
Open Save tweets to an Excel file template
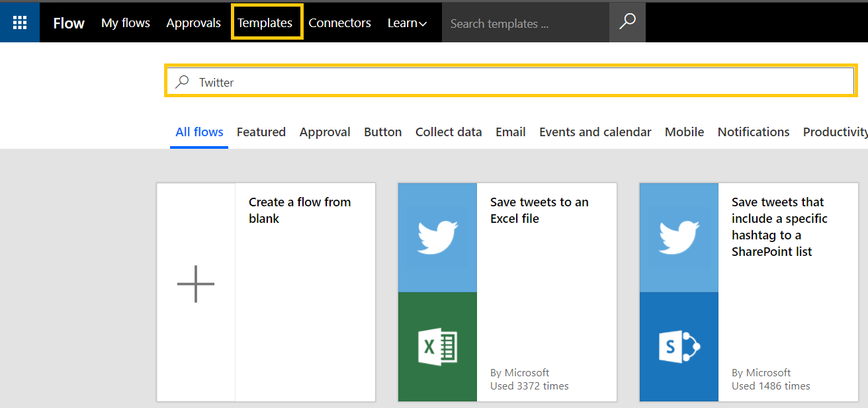(x=539, y=210)
